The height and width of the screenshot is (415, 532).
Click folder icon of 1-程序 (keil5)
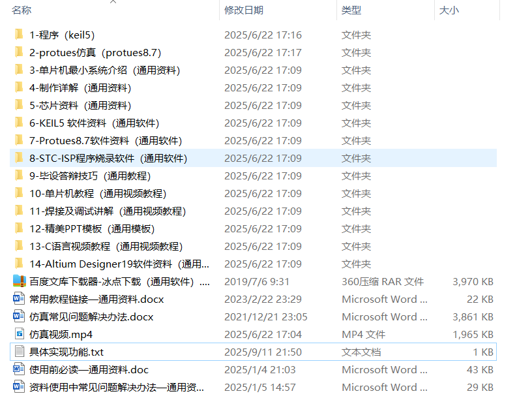pyautogui.click(x=19, y=35)
